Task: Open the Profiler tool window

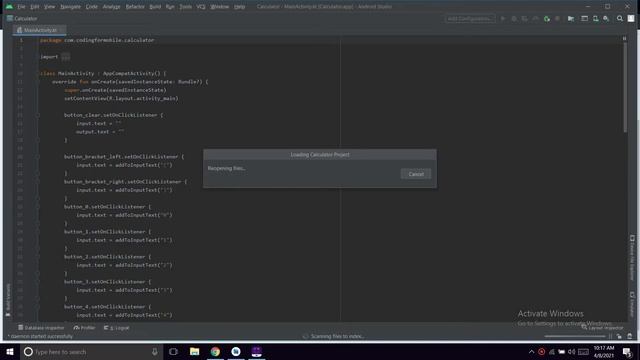Action: point(84,328)
